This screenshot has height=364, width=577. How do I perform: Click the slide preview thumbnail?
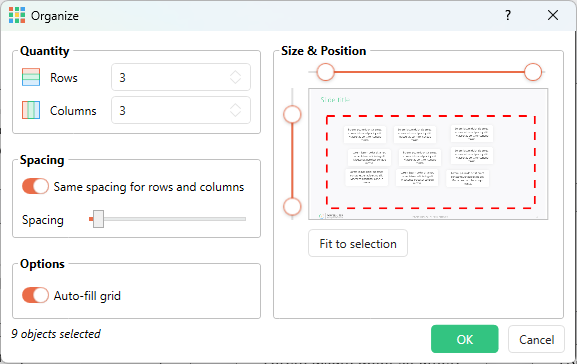click(428, 154)
